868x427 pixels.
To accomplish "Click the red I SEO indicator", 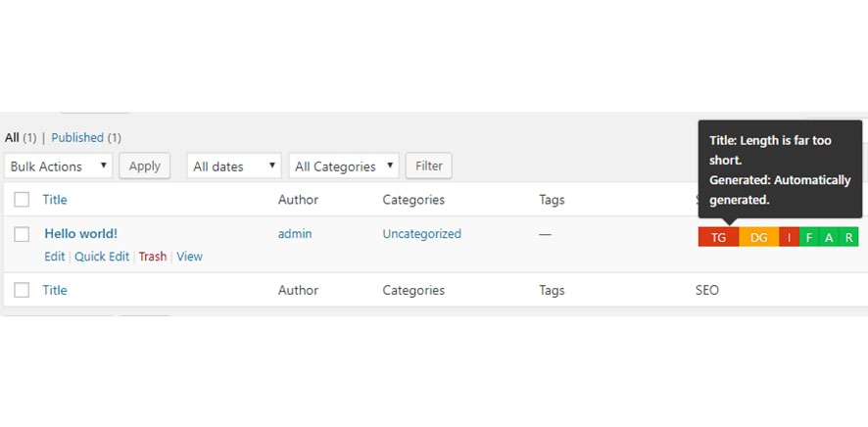I will tap(789, 237).
